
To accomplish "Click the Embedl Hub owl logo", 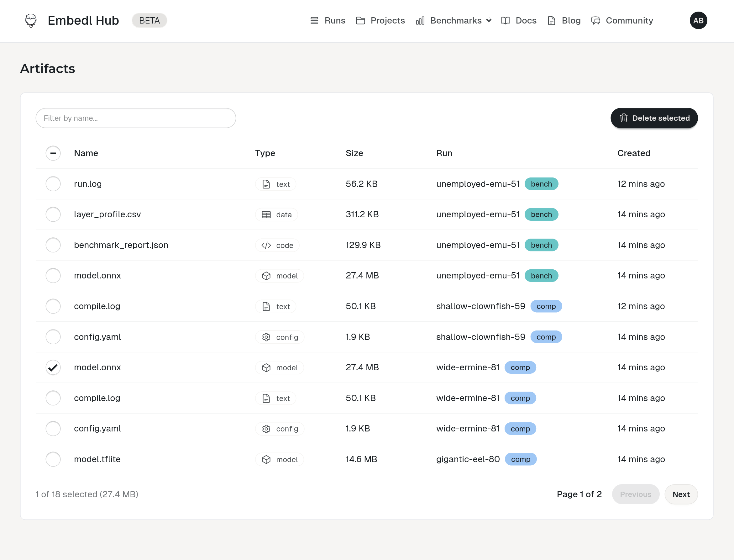I will 31,20.
